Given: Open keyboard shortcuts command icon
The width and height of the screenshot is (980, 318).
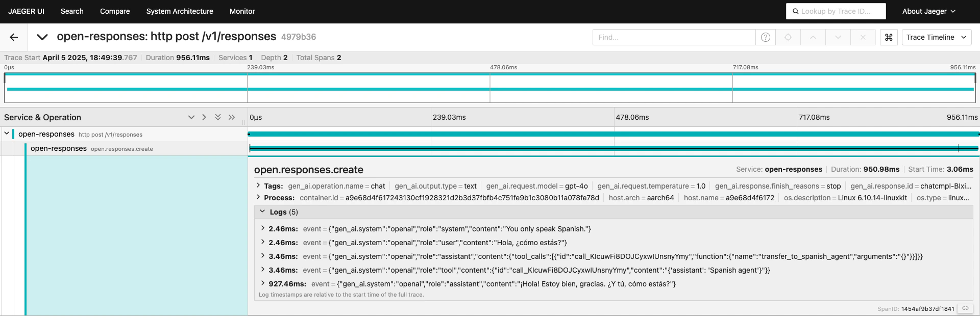Looking at the screenshot, I should click(889, 37).
